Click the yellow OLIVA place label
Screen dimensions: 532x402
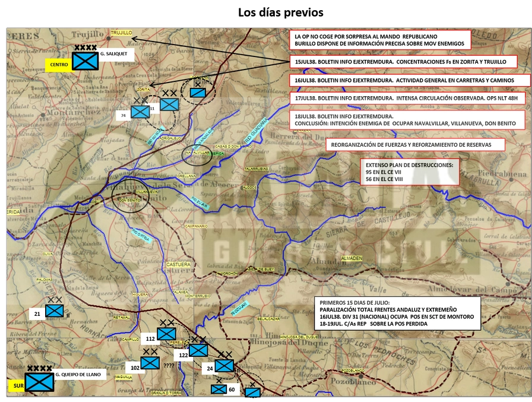(x=47, y=254)
